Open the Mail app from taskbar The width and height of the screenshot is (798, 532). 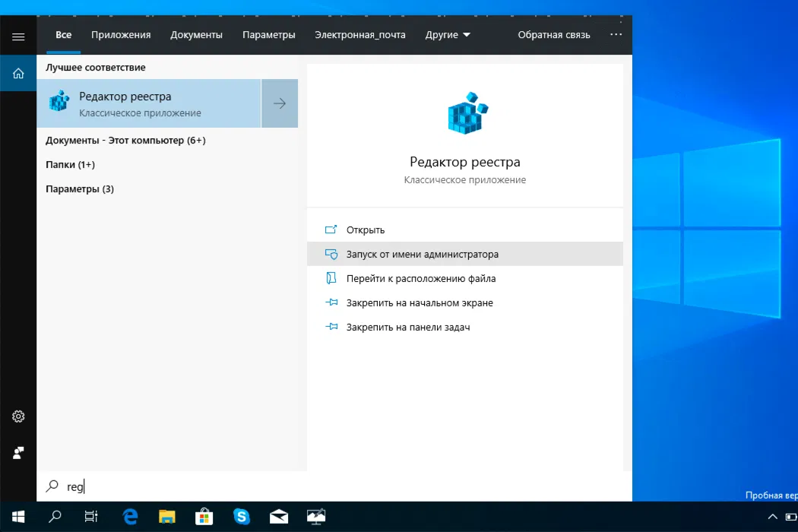[x=279, y=517]
